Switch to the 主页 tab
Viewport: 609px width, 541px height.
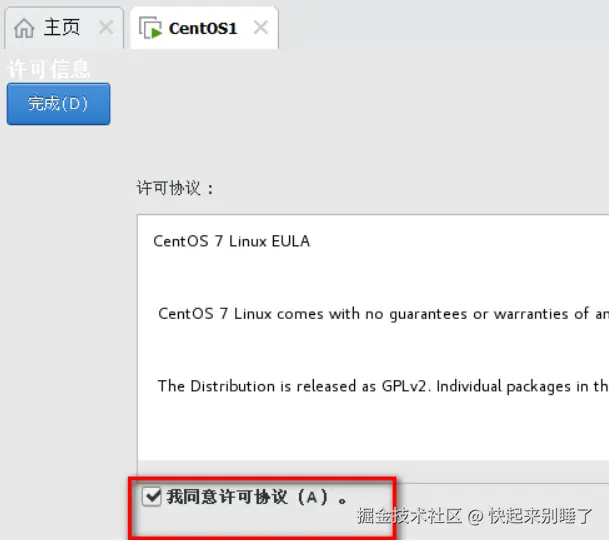pyautogui.click(x=64, y=28)
